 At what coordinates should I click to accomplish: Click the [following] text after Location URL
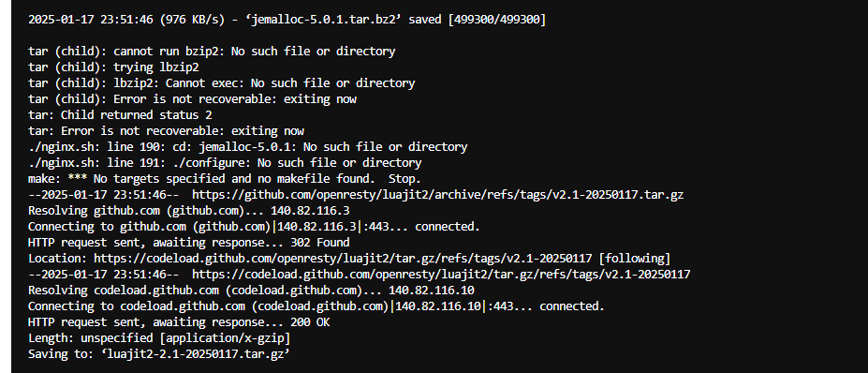(635, 259)
